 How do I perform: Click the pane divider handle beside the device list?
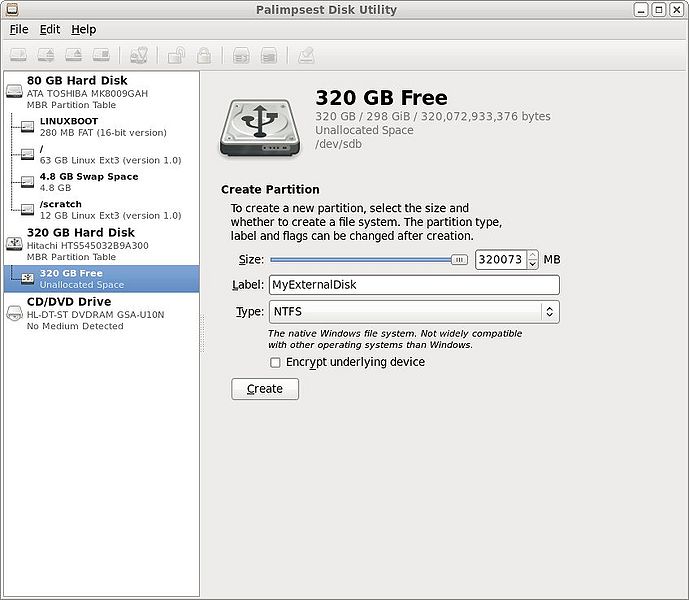(202, 333)
